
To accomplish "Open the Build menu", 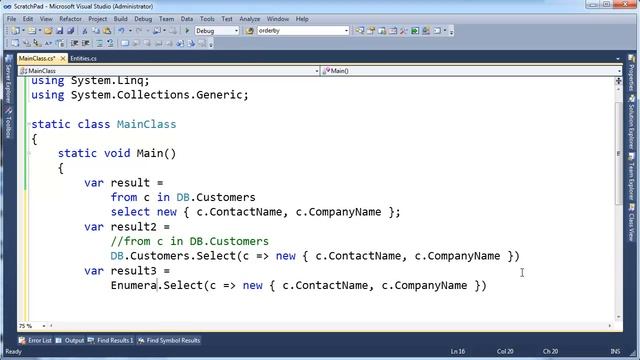I will tap(120, 19).
